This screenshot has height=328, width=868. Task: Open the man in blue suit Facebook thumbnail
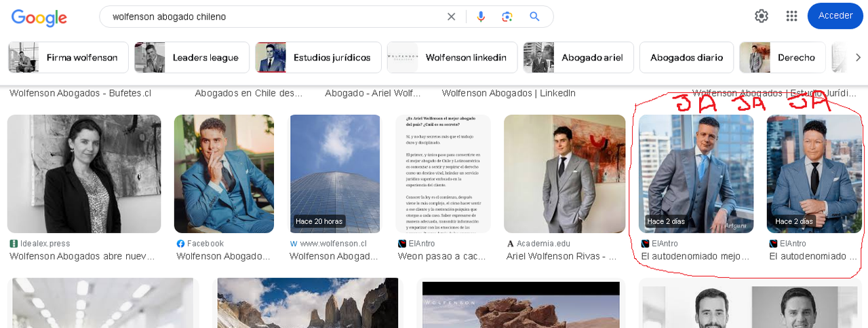[x=224, y=174]
